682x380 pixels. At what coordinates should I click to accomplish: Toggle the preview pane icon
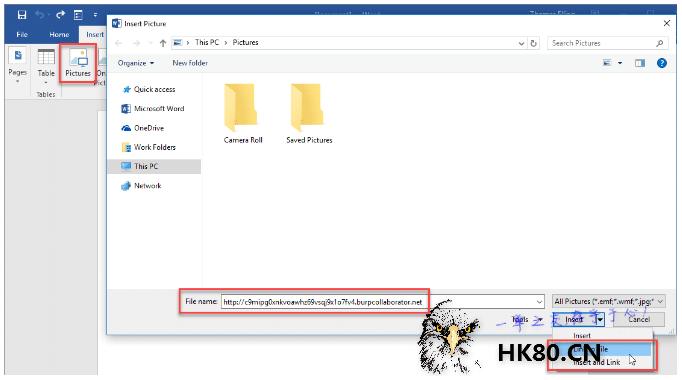pos(640,63)
